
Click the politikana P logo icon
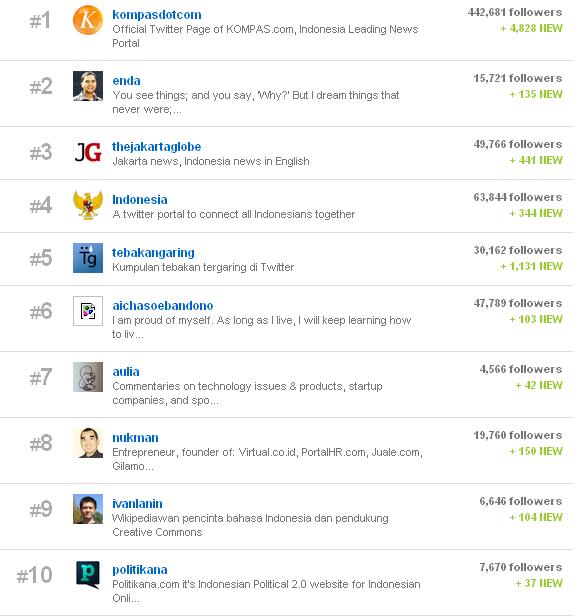pos(88,575)
